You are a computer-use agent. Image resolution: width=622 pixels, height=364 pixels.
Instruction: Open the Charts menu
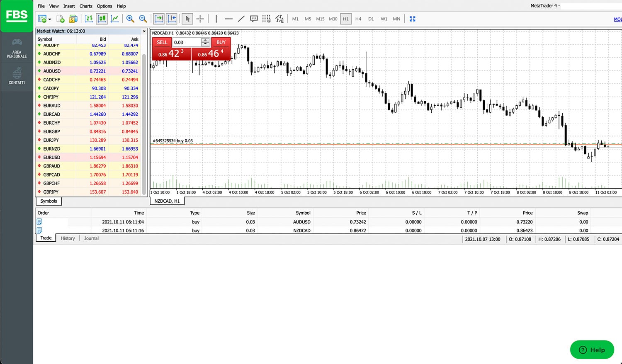[86, 6]
